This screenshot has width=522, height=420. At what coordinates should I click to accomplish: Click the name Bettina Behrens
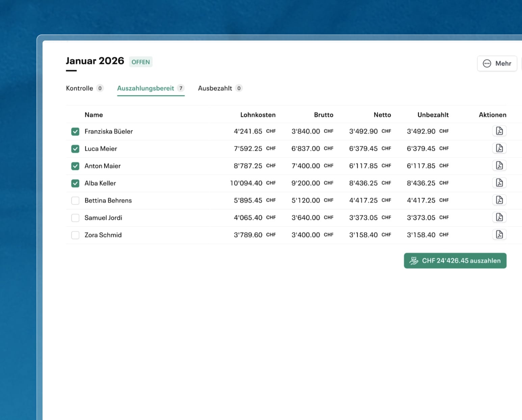[x=108, y=200]
